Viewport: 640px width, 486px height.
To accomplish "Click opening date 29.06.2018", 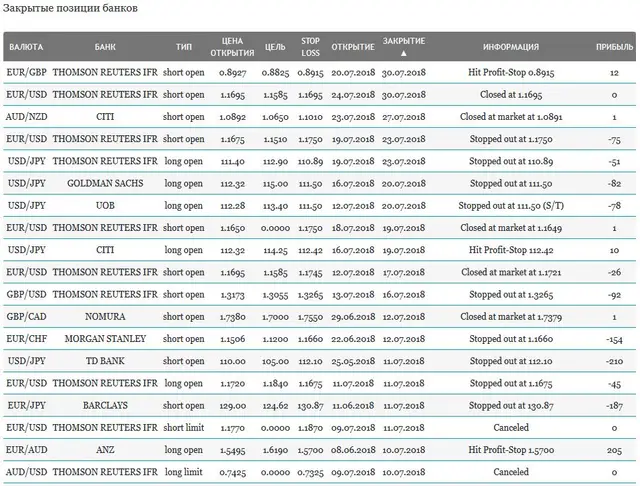I will coord(353,317).
